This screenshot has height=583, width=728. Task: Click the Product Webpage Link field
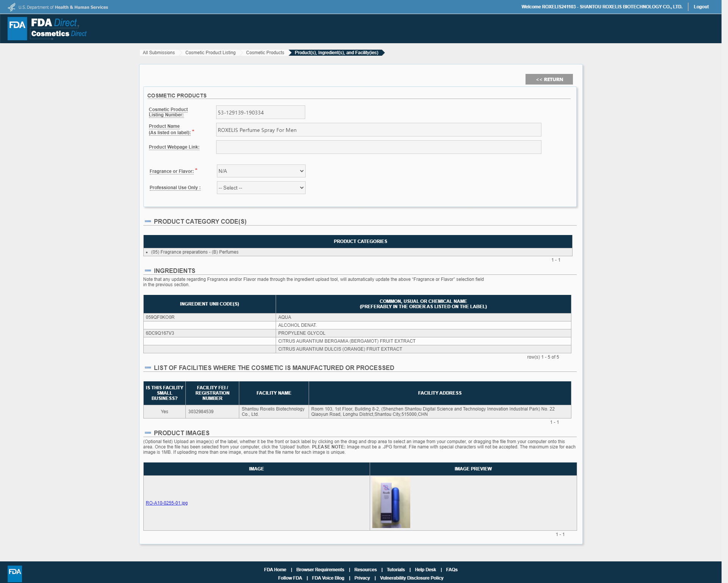(378, 147)
